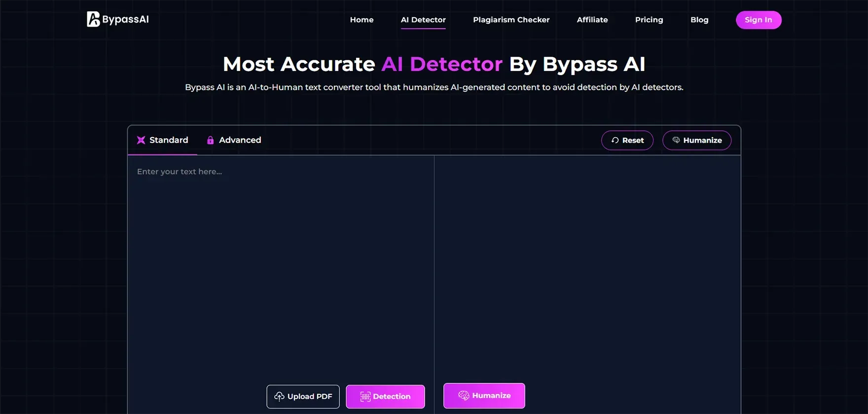The image size is (868, 414).
Task: Click the Sign In button
Action: pos(759,20)
